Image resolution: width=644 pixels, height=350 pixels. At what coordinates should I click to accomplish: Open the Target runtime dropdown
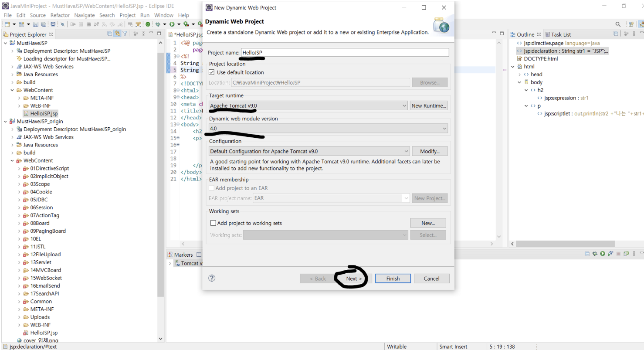[x=308, y=105]
